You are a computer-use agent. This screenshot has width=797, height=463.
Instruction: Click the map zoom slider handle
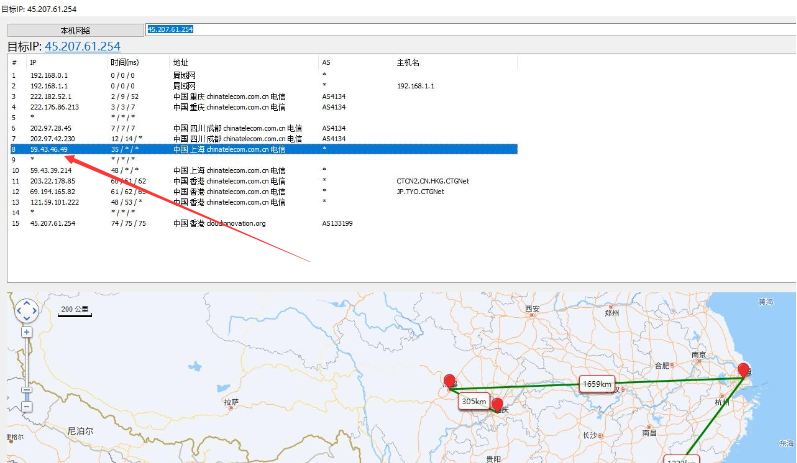pyautogui.click(x=27, y=390)
